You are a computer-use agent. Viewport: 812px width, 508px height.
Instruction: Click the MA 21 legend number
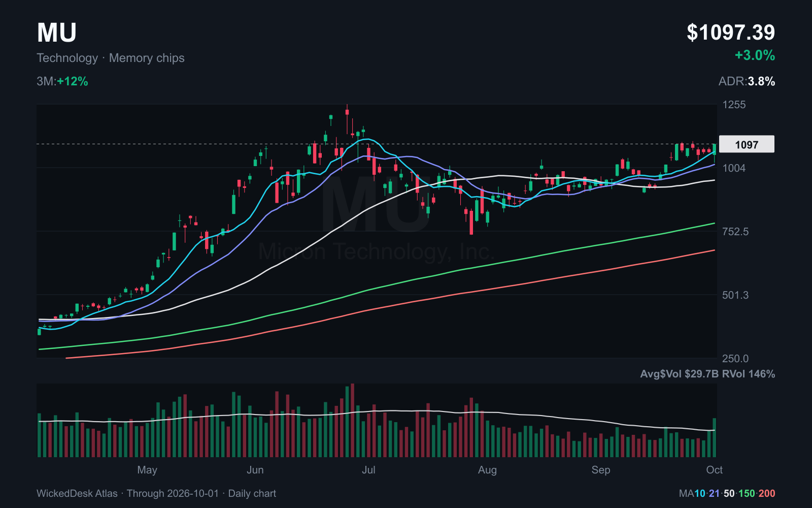click(x=715, y=493)
